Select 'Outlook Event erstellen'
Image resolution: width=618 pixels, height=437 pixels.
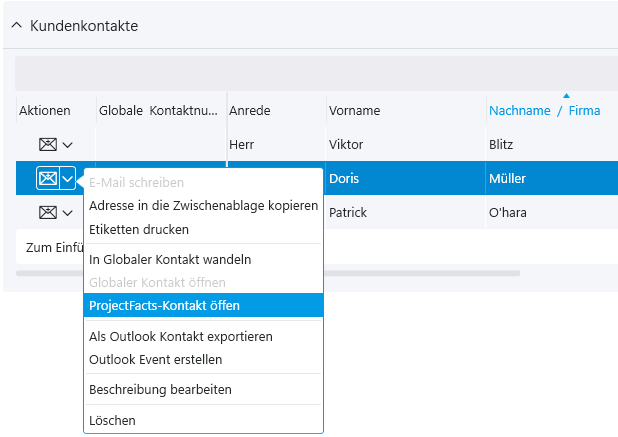point(155,359)
